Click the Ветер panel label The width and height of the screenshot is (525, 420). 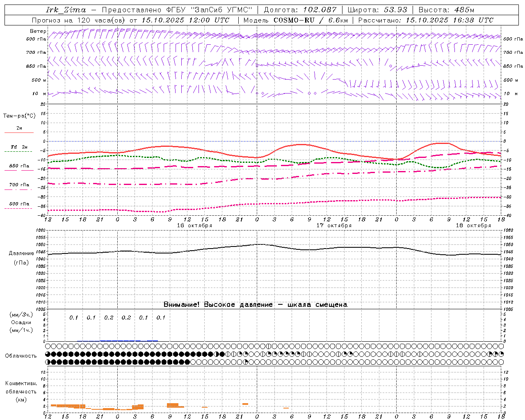38,31
